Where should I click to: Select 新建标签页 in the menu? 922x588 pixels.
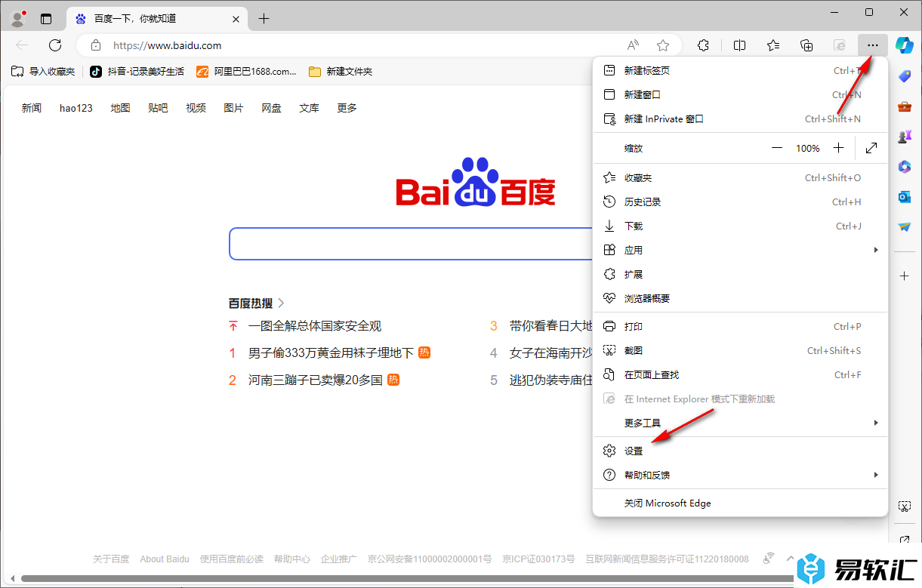(x=740, y=71)
